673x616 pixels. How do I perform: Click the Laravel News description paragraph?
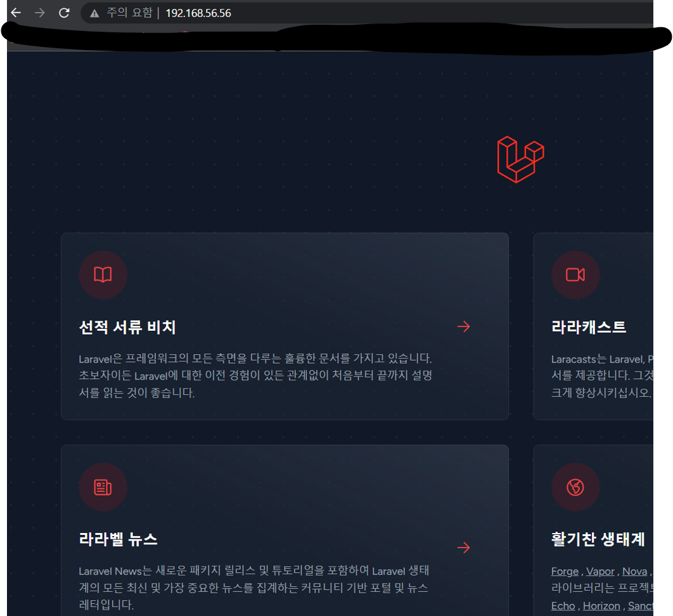click(x=254, y=587)
